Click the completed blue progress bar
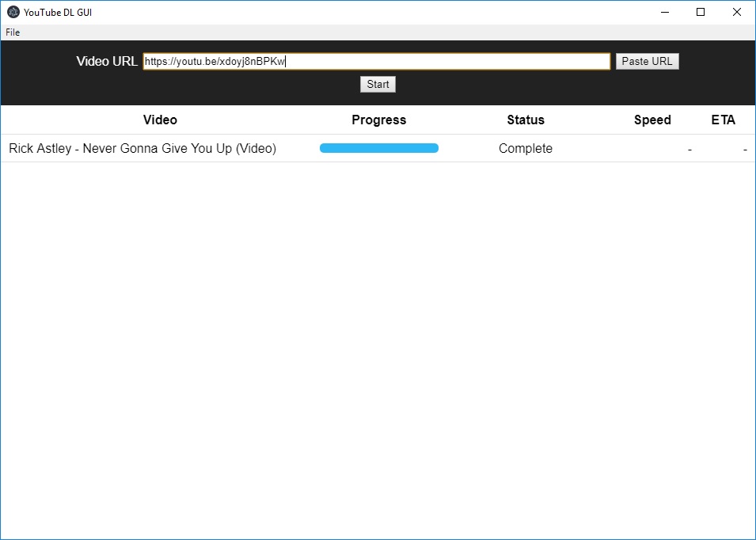The width and height of the screenshot is (756, 540). (x=379, y=148)
